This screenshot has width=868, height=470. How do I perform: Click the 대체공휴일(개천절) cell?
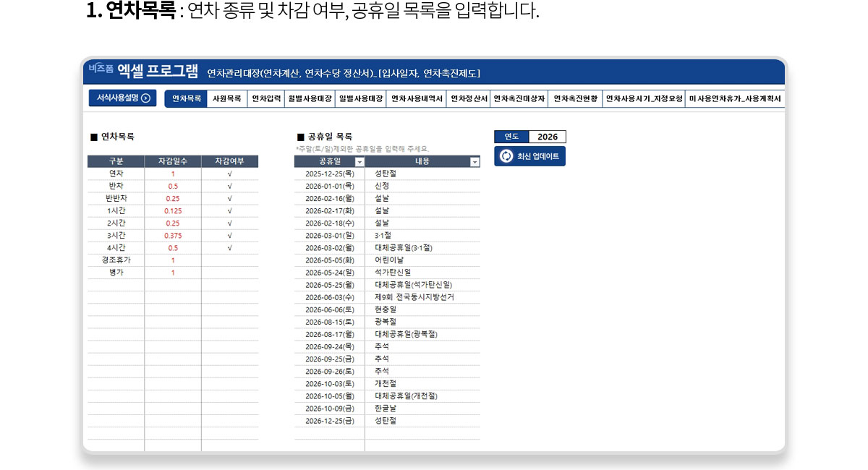coord(422,396)
